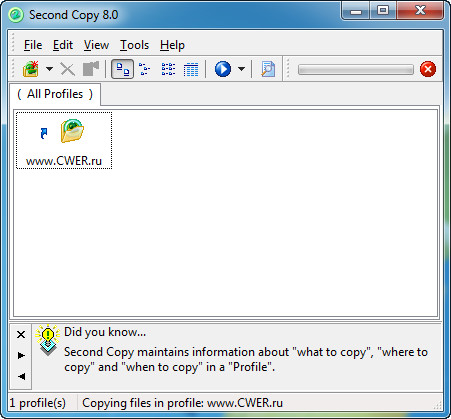The image size is (451, 419).
Task: Show the next tip arrow
Action: 21,355
